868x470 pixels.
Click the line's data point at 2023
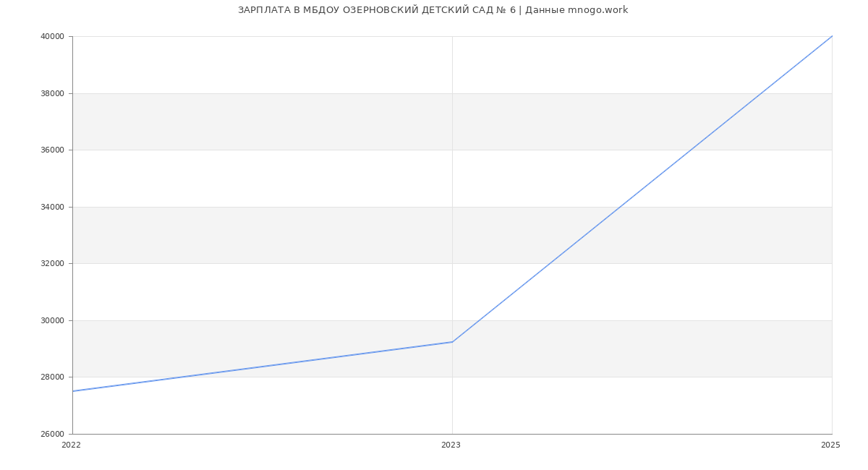tap(452, 342)
